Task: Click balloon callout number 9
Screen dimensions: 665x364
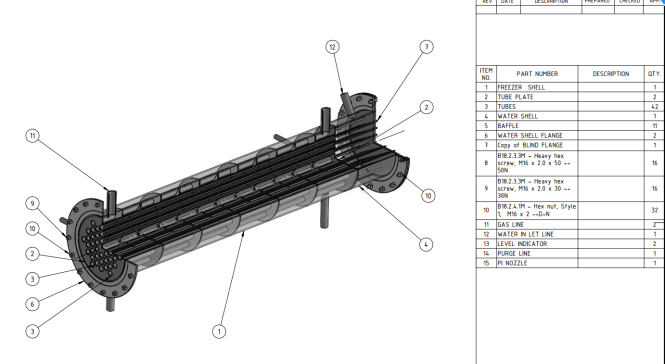Action: (33, 203)
